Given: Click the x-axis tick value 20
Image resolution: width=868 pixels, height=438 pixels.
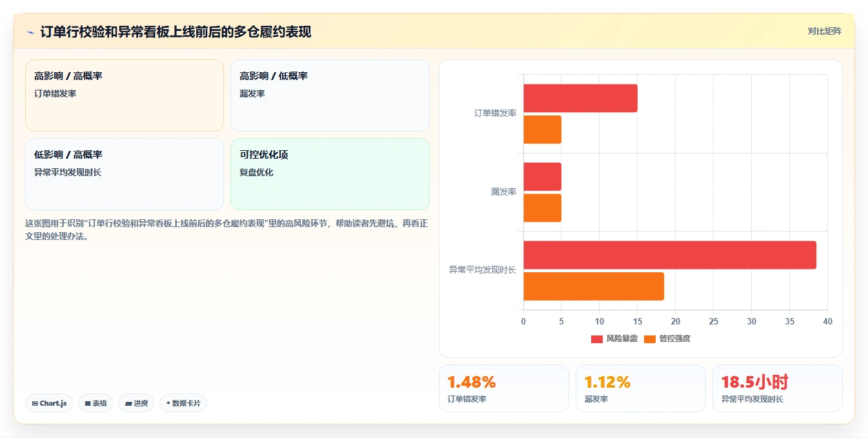Looking at the screenshot, I should pyautogui.click(x=676, y=321).
